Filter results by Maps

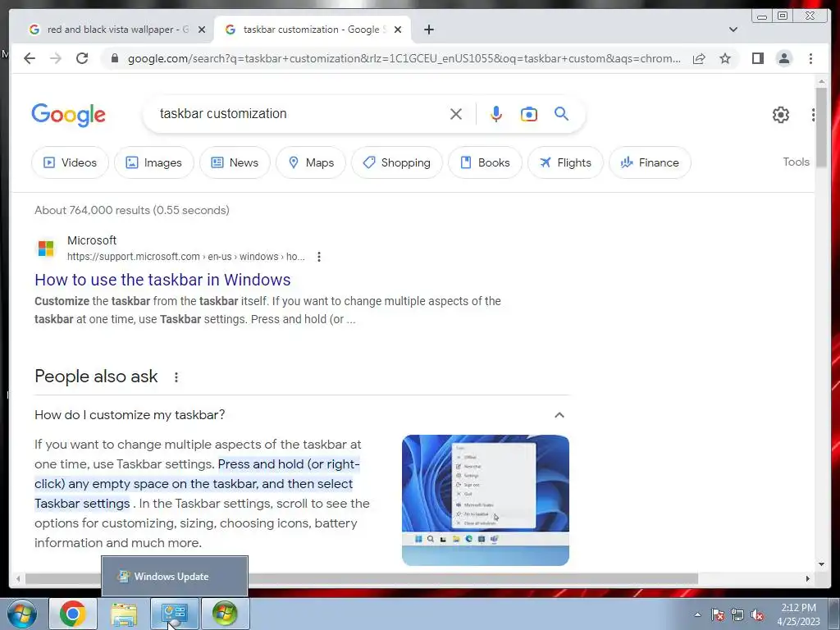pyautogui.click(x=311, y=162)
